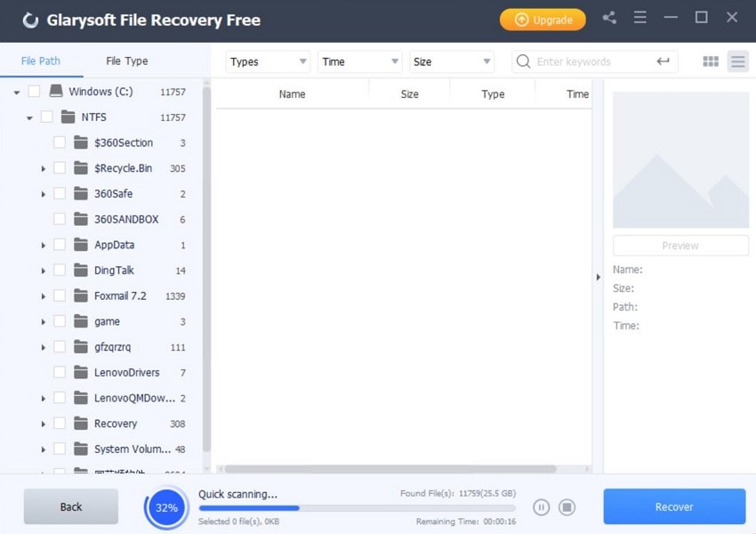Viewport: 756px width, 534px height.
Task: Tick the LenovoDrivers checkbox
Action: [x=60, y=372]
